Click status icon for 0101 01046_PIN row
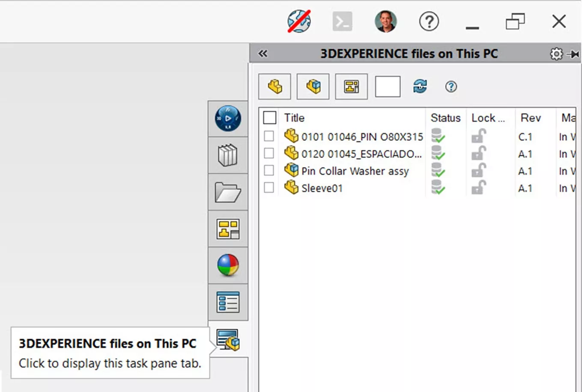This screenshot has width=582, height=392. coord(438,136)
